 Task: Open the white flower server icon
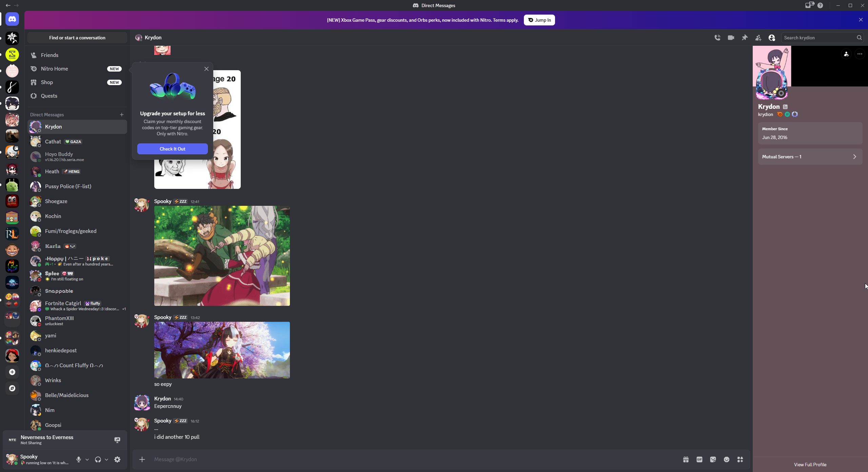point(12,38)
